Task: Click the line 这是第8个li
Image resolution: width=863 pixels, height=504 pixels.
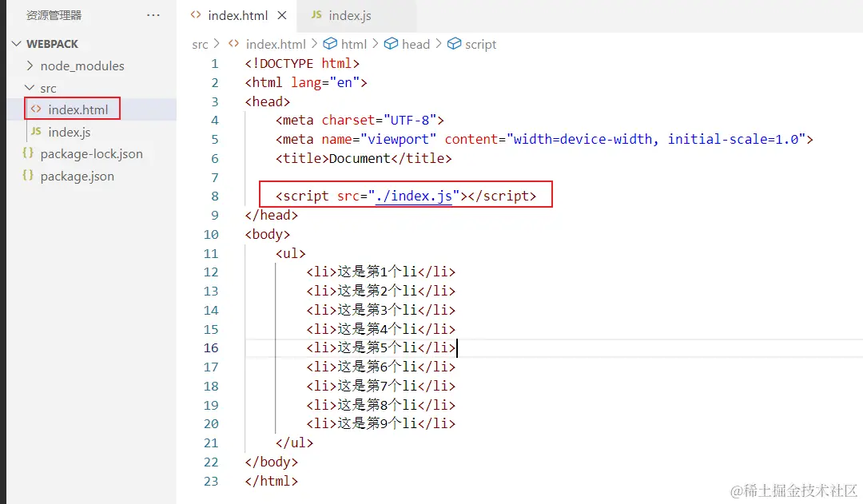Action: pyautogui.click(x=381, y=405)
